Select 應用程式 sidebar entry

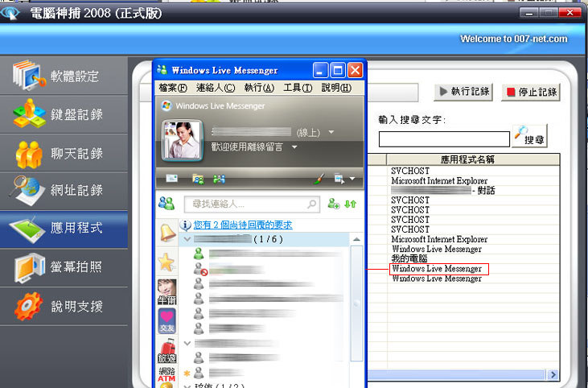64,229
